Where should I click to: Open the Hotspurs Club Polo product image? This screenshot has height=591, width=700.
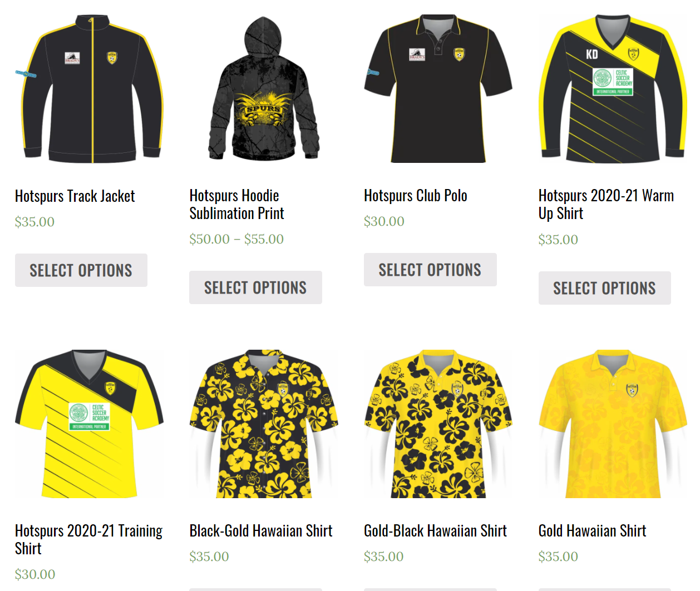[x=438, y=89]
